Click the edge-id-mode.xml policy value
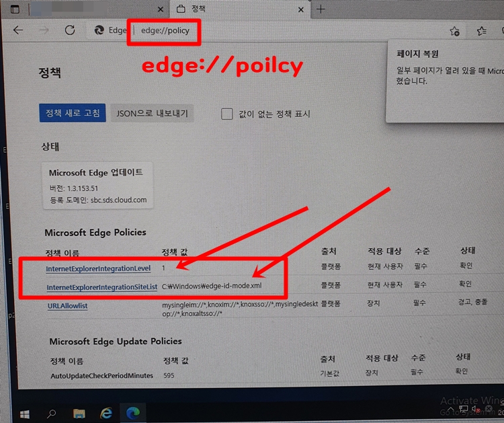 coord(212,286)
